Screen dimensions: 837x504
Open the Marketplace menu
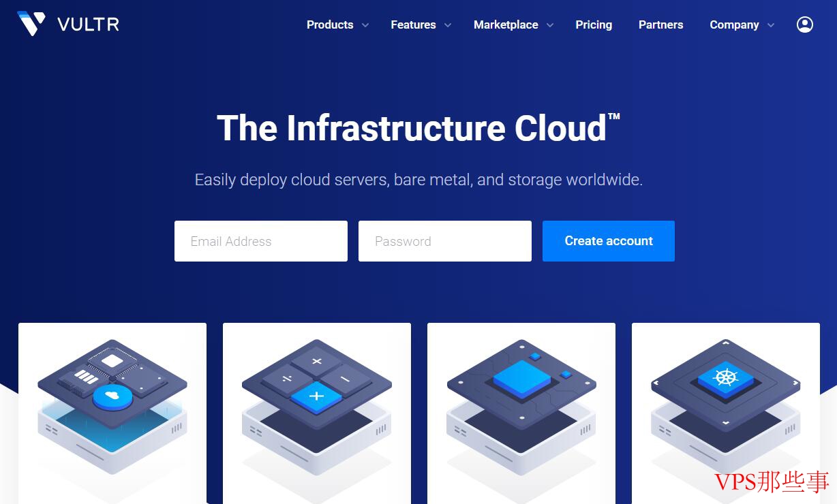pos(506,25)
